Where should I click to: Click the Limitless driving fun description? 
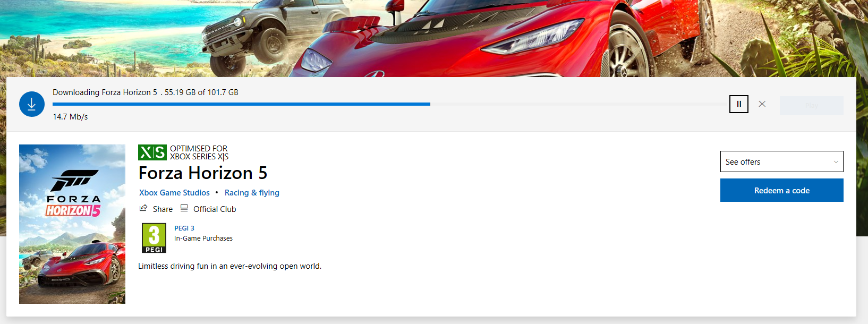229,266
